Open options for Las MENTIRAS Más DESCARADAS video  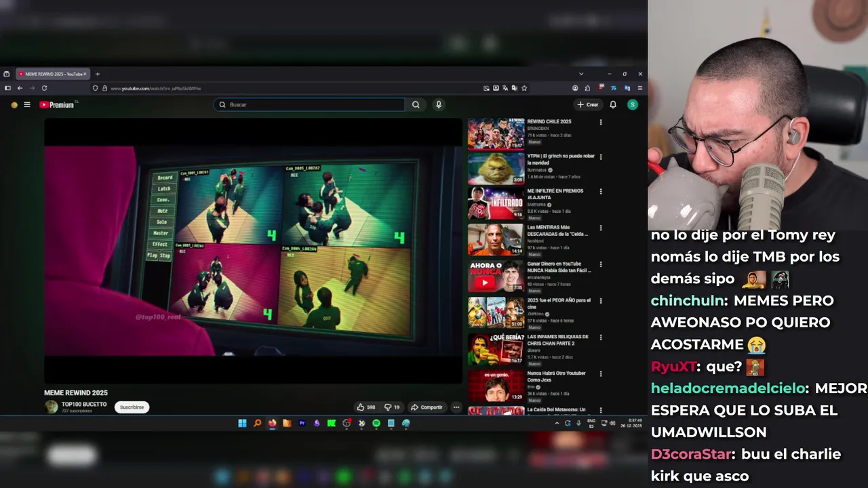click(x=600, y=228)
